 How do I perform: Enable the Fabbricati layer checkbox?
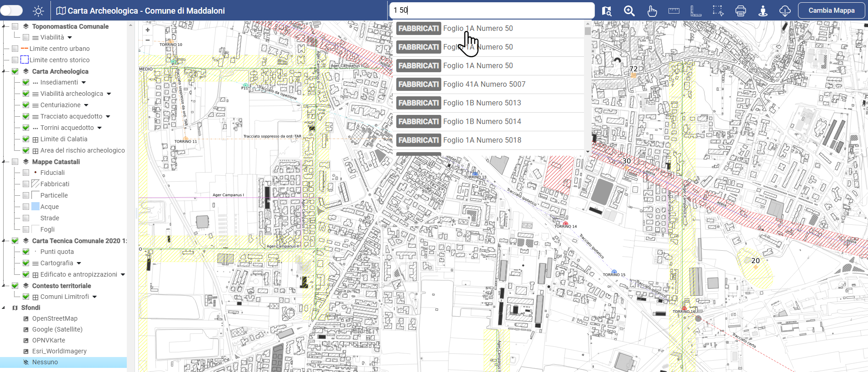click(26, 184)
